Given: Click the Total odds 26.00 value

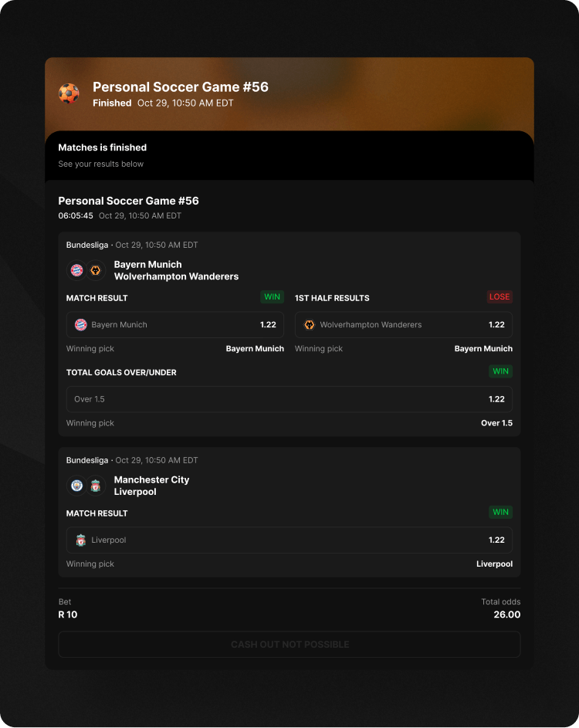Looking at the screenshot, I should (506, 615).
